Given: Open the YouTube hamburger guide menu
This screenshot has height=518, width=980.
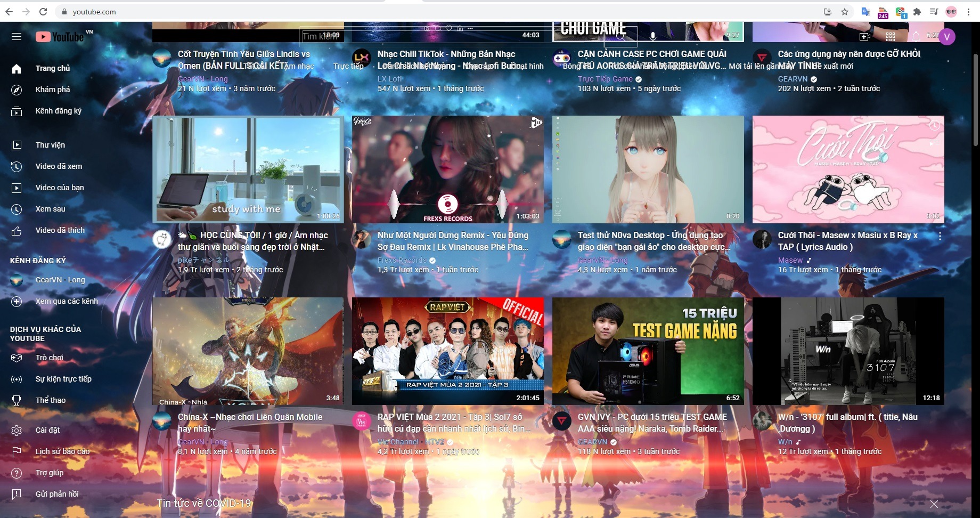Looking at the screenshot, I should click(x=17, y=36).
